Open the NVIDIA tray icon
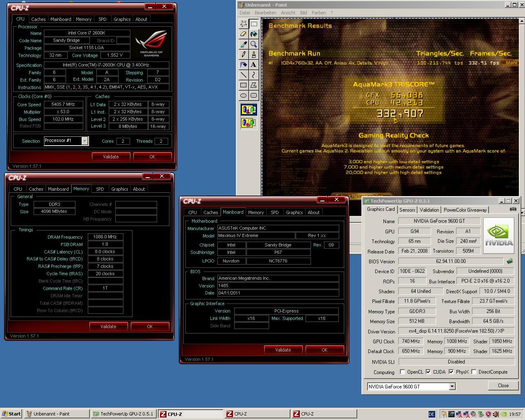Image resolution: width=525 pixels, height=420 pixels. [x=503, y=414]
